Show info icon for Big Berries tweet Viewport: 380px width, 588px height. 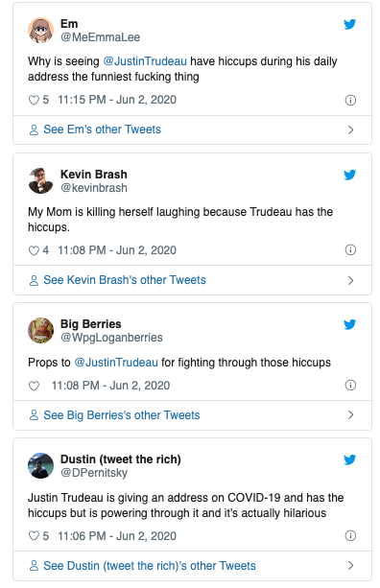350,385
